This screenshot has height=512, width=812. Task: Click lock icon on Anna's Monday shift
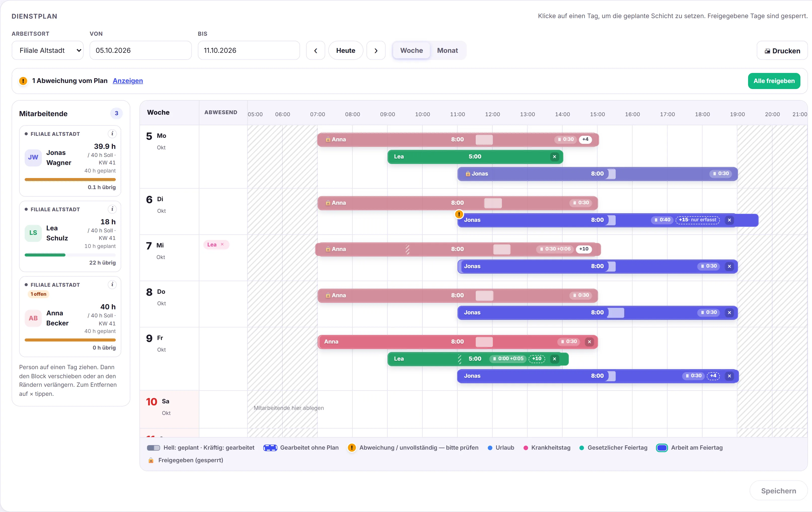tap(328, 140)
